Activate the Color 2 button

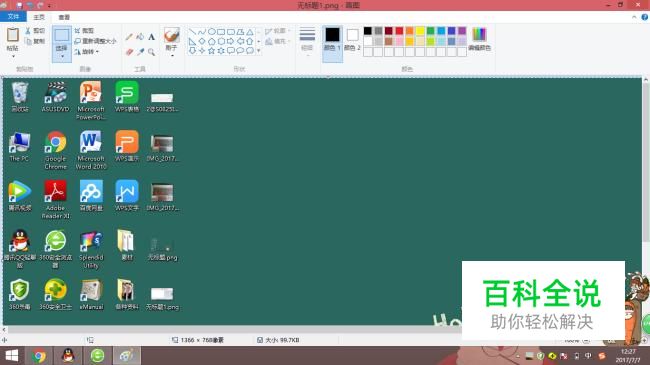click(352, 39)
